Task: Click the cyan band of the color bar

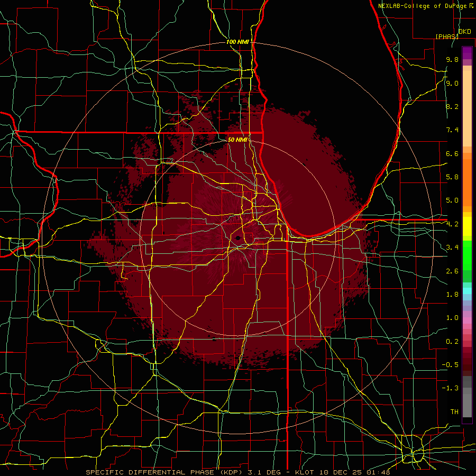Action: click(x=467, y=291)
